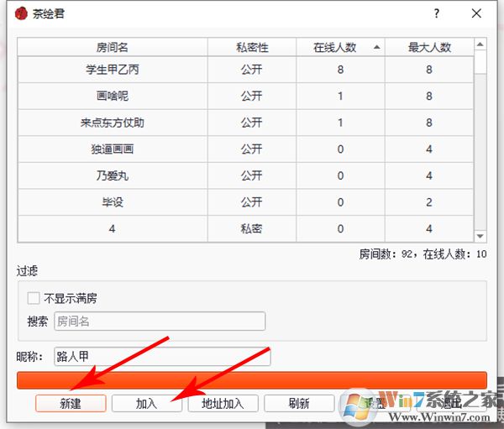Select room 乃爱丸

click(x=113, y=175)
